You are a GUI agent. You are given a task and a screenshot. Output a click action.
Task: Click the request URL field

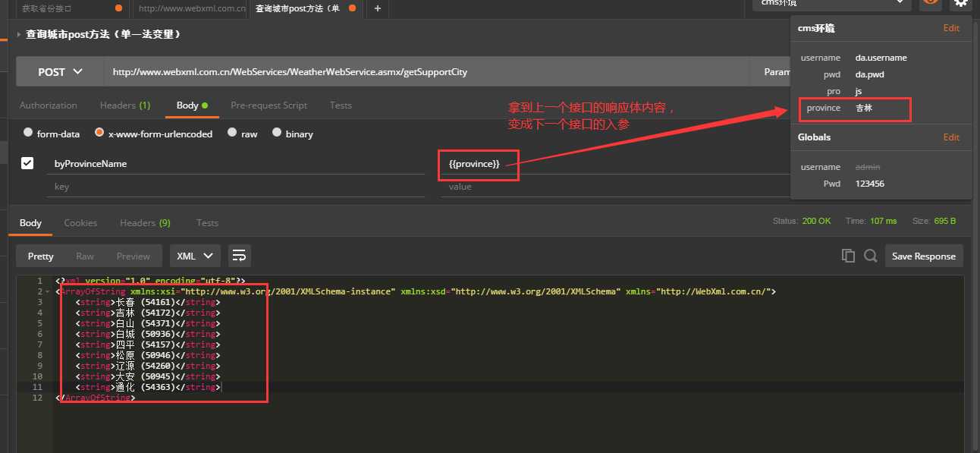pos(426,72)
